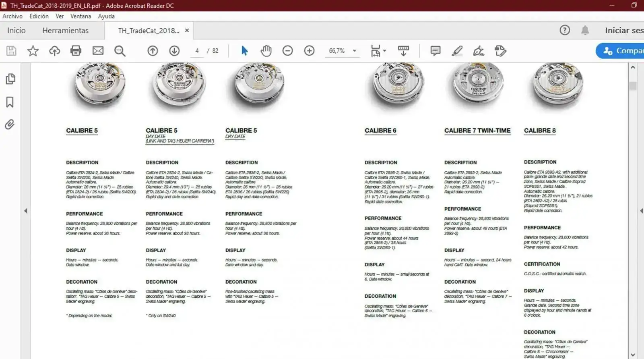Viewport: 644px width, 359px height.
Task: Go to previous page arrow
Action: pos(153,51)
